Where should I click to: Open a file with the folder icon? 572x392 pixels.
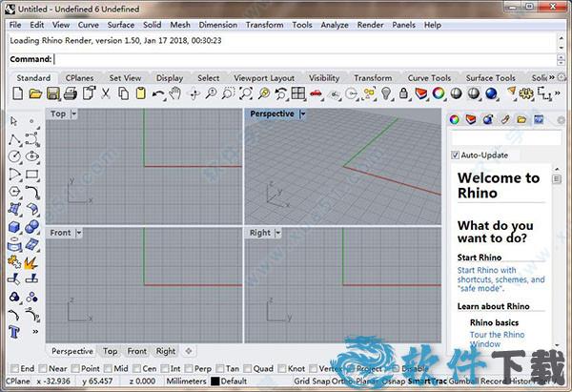pyautogui.click(x=35, y=93)
